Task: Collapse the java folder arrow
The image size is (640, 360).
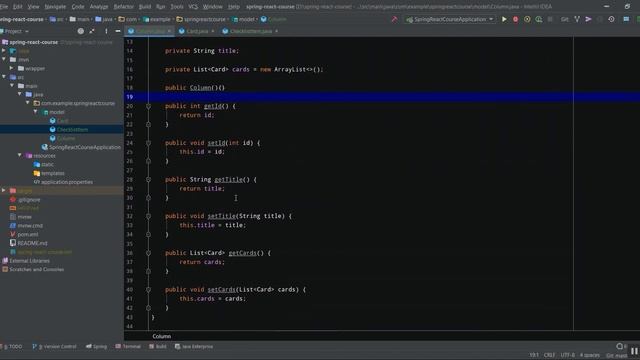Action: (x=20, y=94)
